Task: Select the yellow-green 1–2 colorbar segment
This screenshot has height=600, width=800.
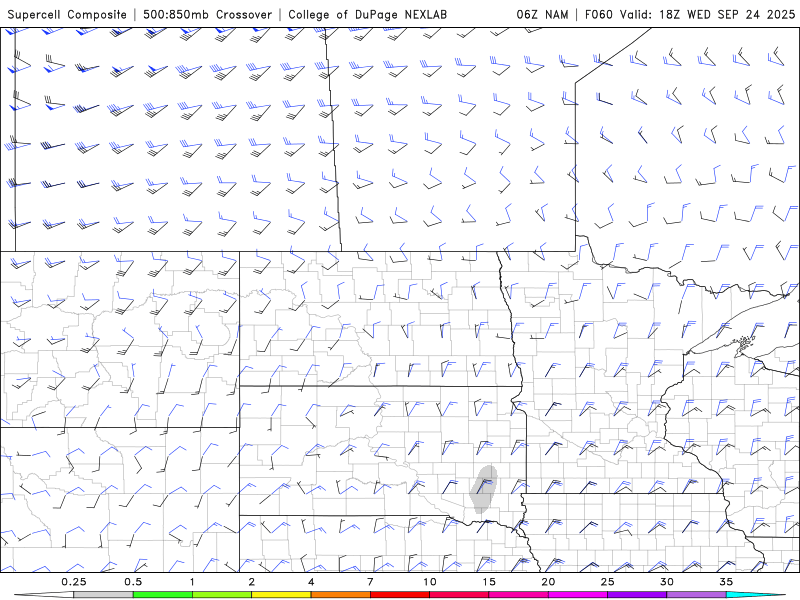Action: [x=222, y=595]
